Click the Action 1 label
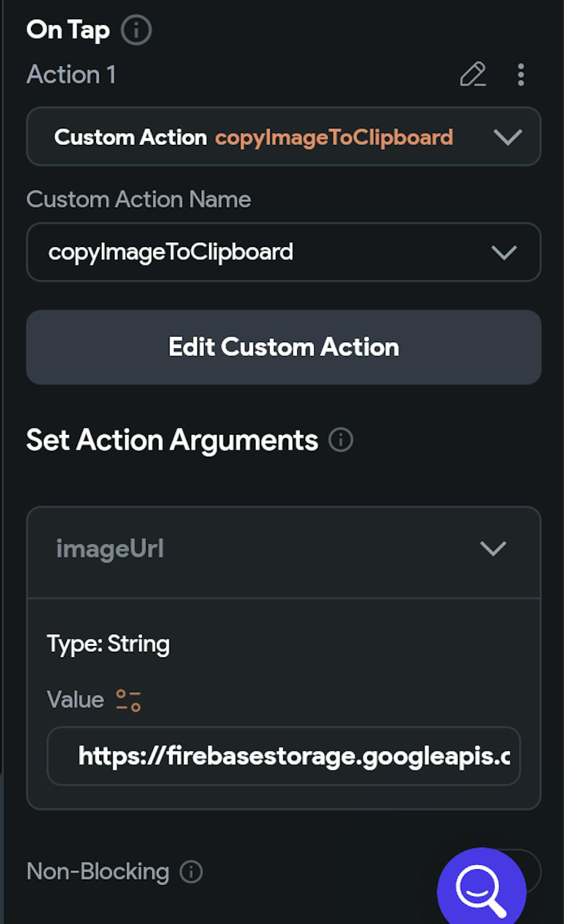Image resolution: width=564 pixels, height=924 pixels. 71,74
